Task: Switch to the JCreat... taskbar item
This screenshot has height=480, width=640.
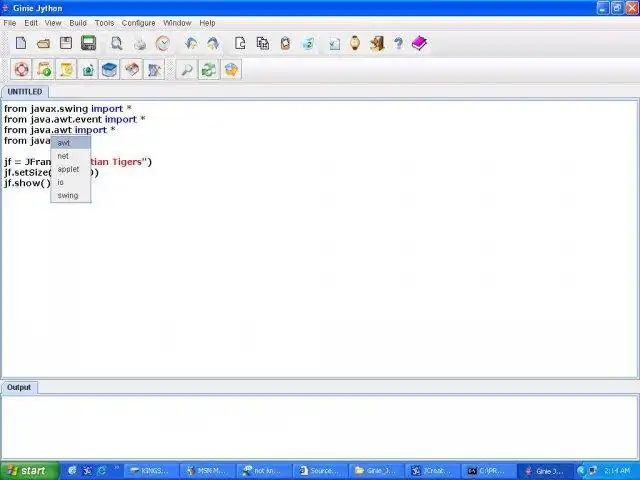Action: (433, 471)
